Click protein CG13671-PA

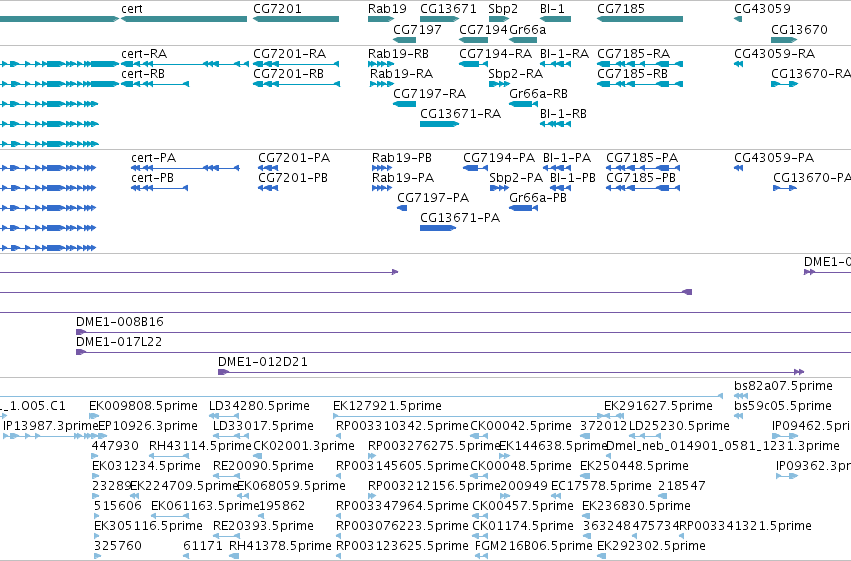pos(460,218)
